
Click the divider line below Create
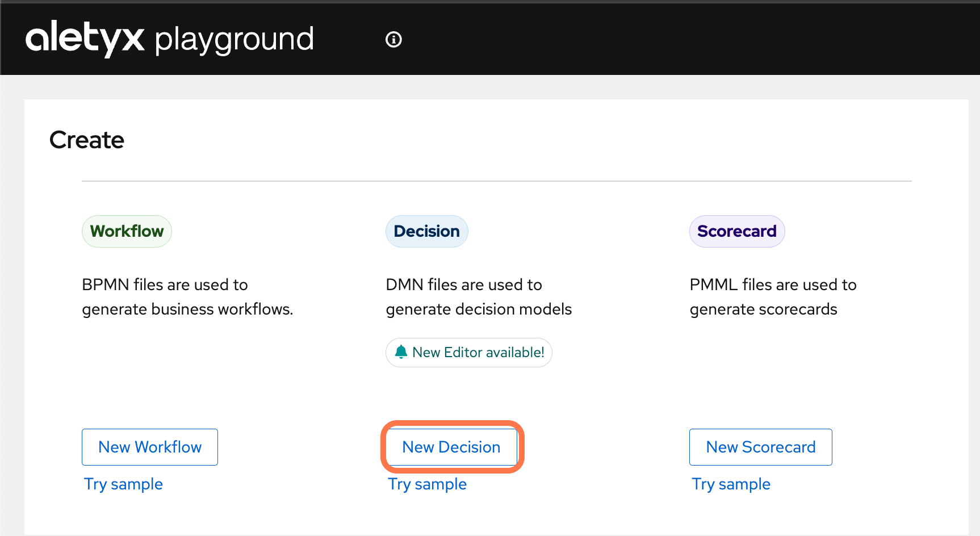(496, 181)
